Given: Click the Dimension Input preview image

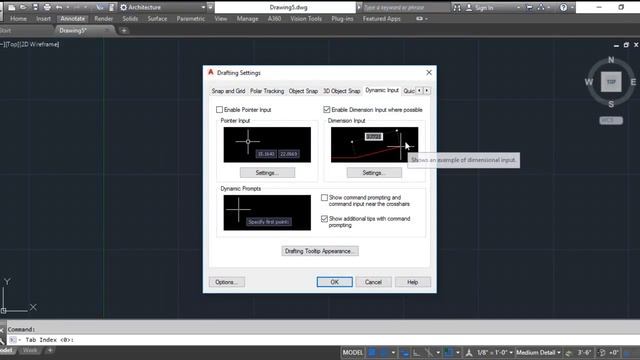Looking at the screenshot, I should pos(374,145).
